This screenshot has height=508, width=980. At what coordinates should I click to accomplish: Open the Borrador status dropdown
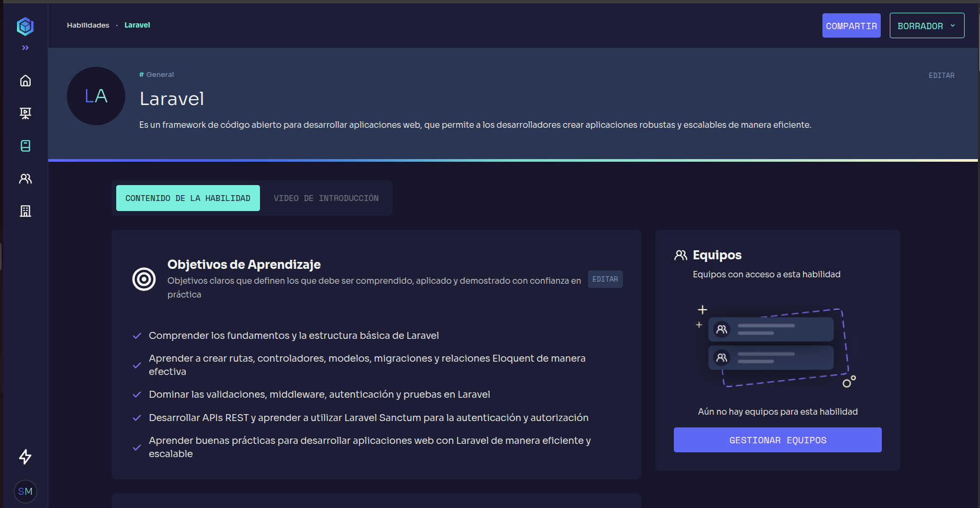pos(926,26)
